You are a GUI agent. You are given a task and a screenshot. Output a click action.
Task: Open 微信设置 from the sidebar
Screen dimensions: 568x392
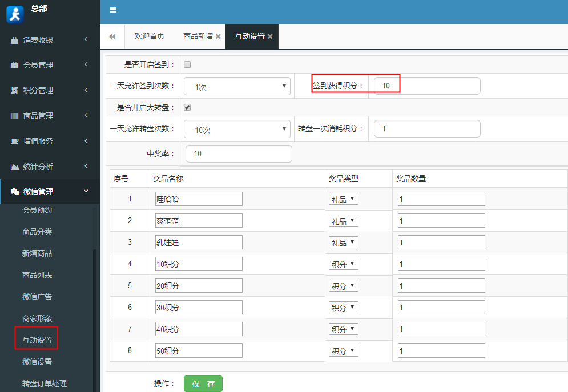coord(36,360)
